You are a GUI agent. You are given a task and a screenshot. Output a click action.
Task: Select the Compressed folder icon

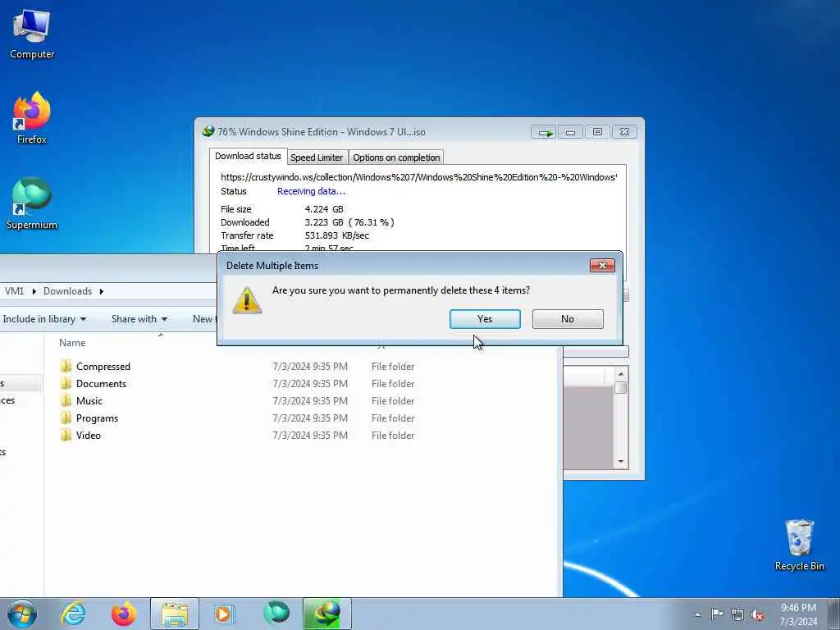click(x=66, y=367)
